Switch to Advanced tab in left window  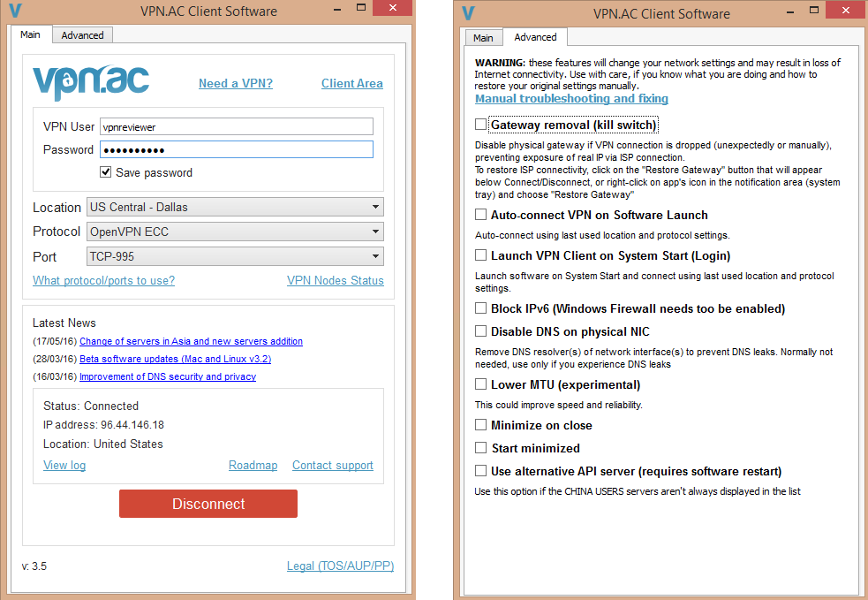pos(82,35)
